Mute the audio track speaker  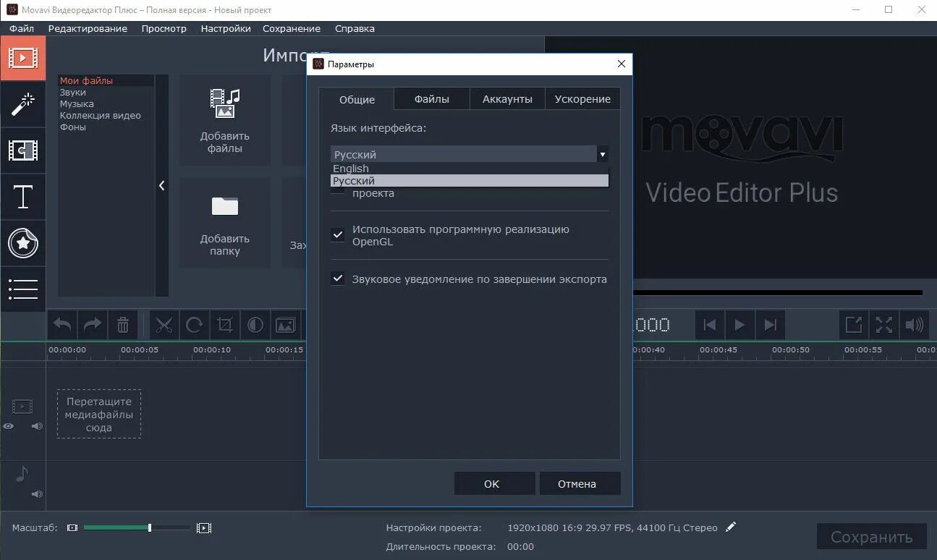(37, 494)
